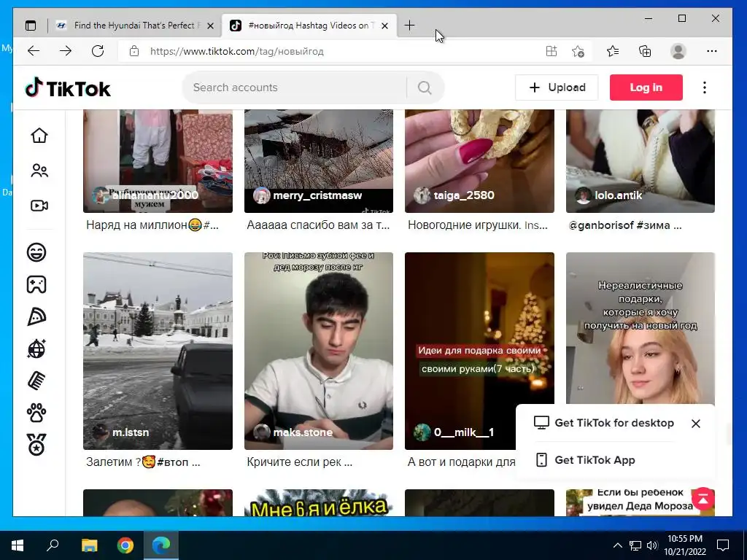This screenshot has width=747, height=560.
Task: Select the Comedy smiley face category icon
Action: tap(36, 252)
